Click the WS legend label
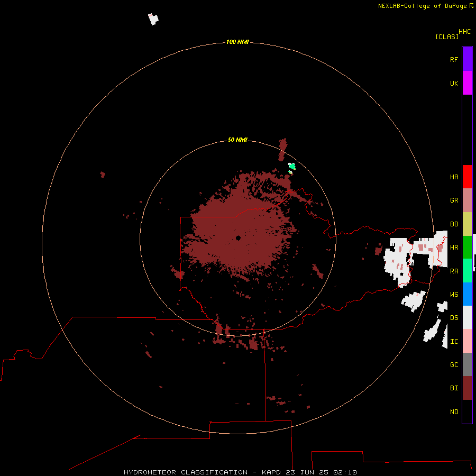Image resolution: width=476 pixels, height=476 pixels. [454, 294]
